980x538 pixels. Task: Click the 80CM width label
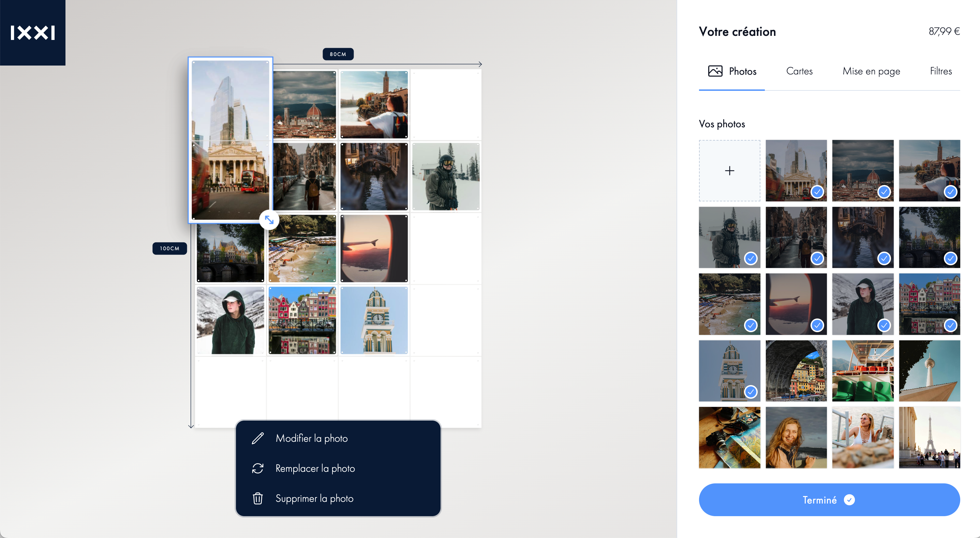click(338, 54)
